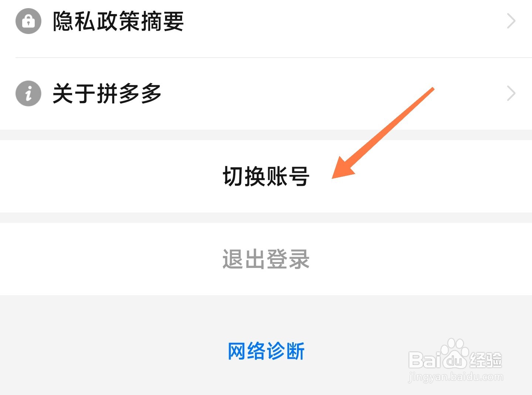Select the 拼多多 characters in the about label
Screen dimensions: 532x395
pos(129,93)
